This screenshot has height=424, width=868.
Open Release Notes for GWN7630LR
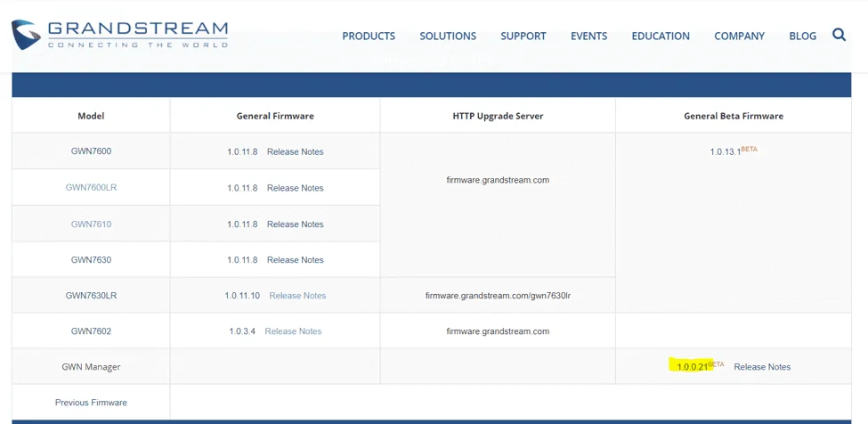point(297,296)
